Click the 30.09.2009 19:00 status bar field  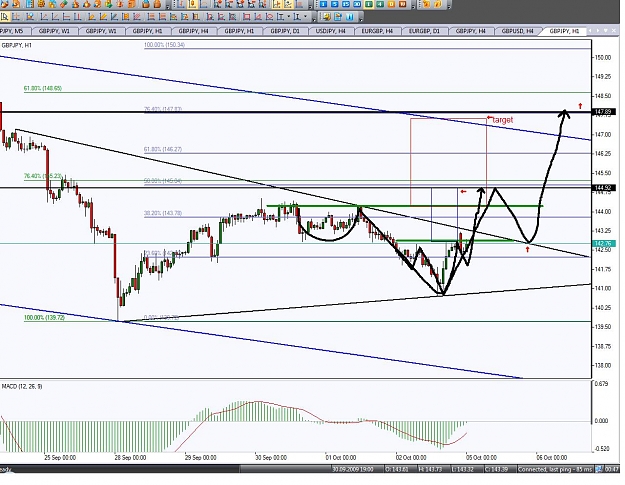(x=352, y=469)
